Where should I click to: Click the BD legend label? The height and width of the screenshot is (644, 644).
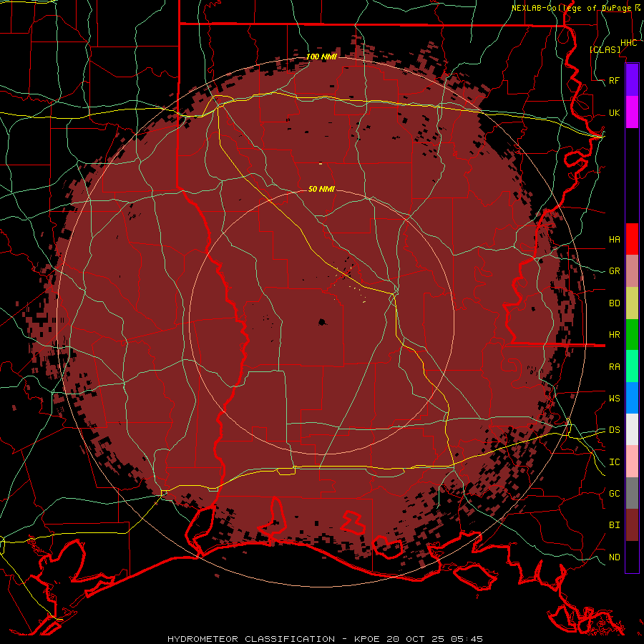click(614, 303)
